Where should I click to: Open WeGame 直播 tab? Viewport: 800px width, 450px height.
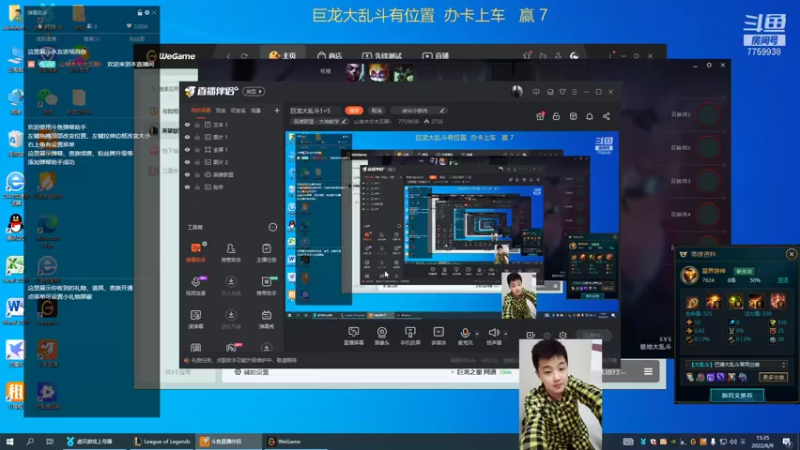pos(436,56)
